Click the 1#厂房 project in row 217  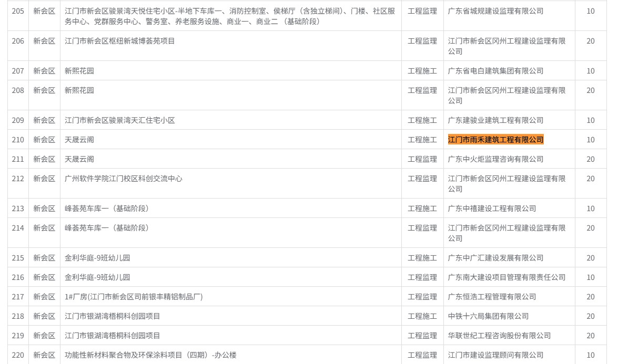134,297
